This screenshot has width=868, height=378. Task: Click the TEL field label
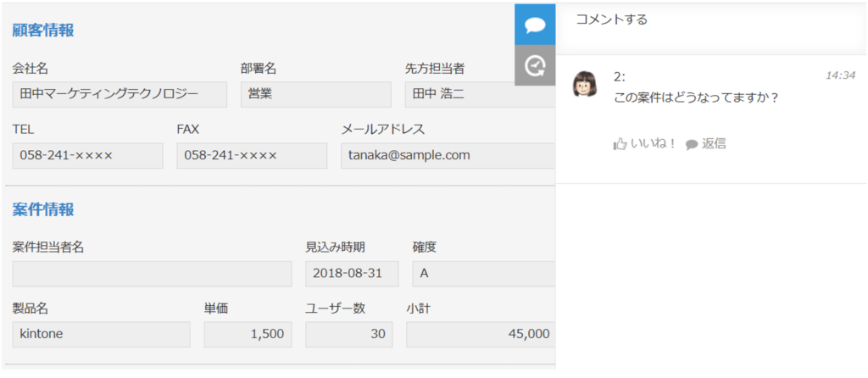click(23, 130)
